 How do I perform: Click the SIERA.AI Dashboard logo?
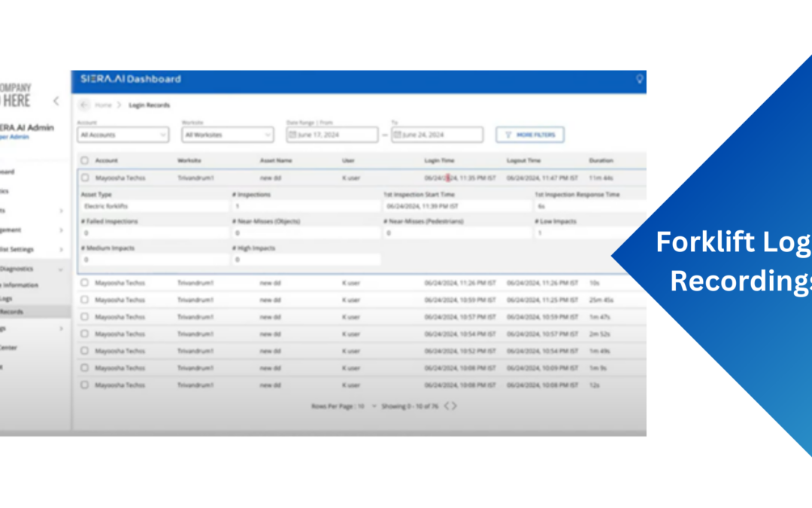131,79
